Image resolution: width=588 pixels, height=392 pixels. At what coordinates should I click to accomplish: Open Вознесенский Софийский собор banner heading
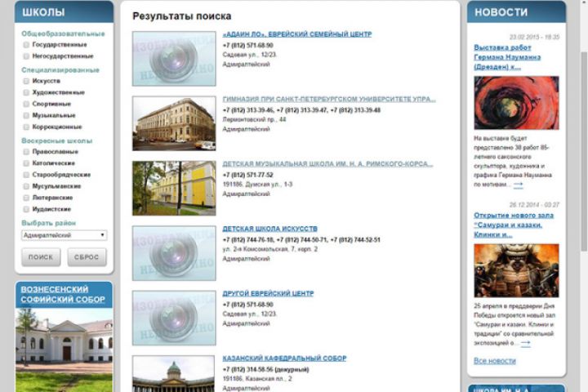63,295
